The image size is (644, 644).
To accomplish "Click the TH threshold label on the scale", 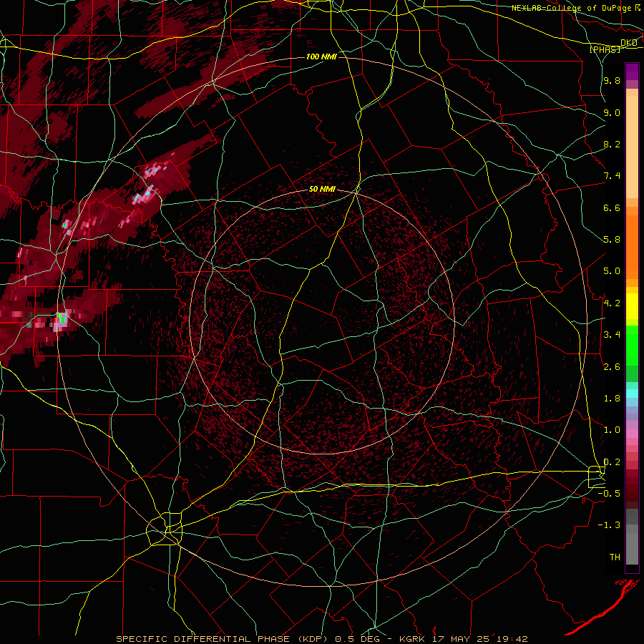I will [615, 557].
